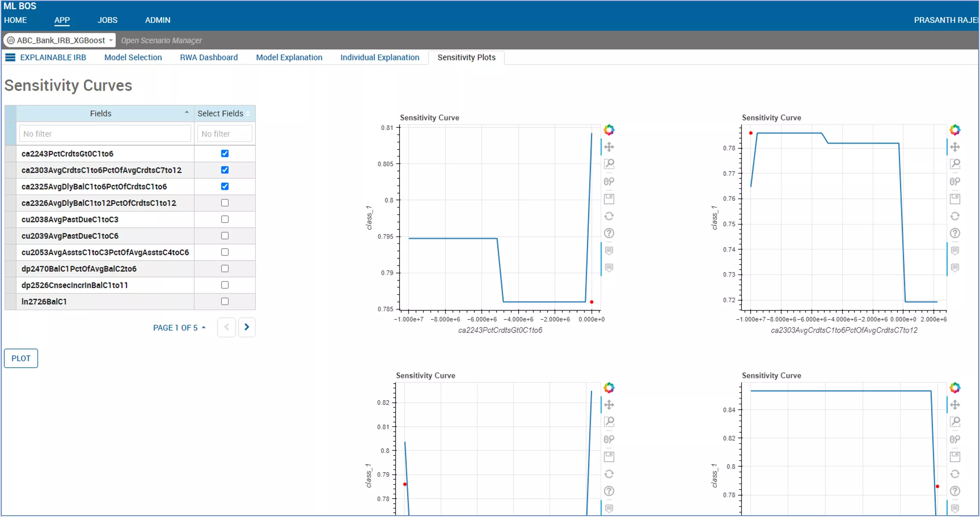Image resolution: width=980 pixels, height=517 pixels.
Task: Open Bokeh toolbar help on the first plot
Action: [x=609, y=233]
